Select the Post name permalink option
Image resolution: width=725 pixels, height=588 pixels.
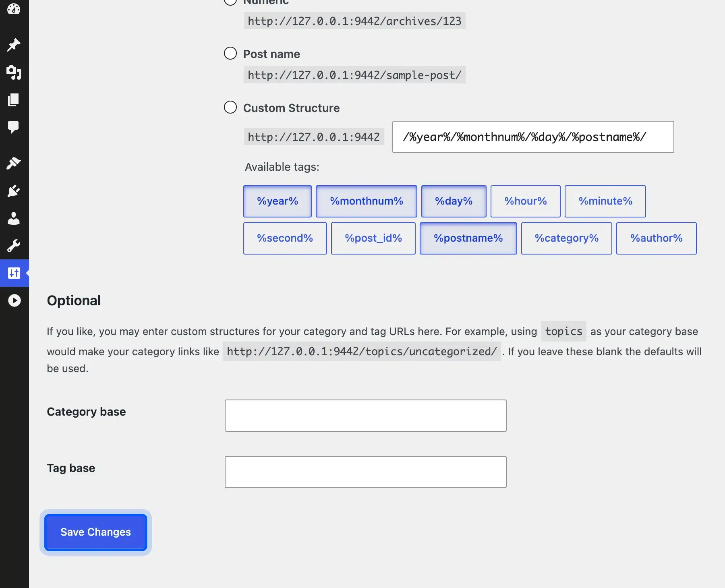click(230, 53)
